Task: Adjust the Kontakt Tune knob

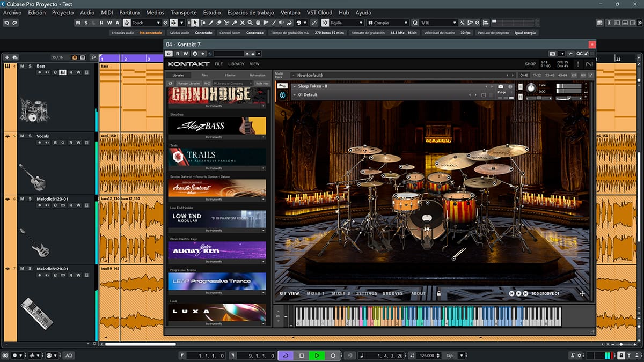Action: click(x=531, y=88)
